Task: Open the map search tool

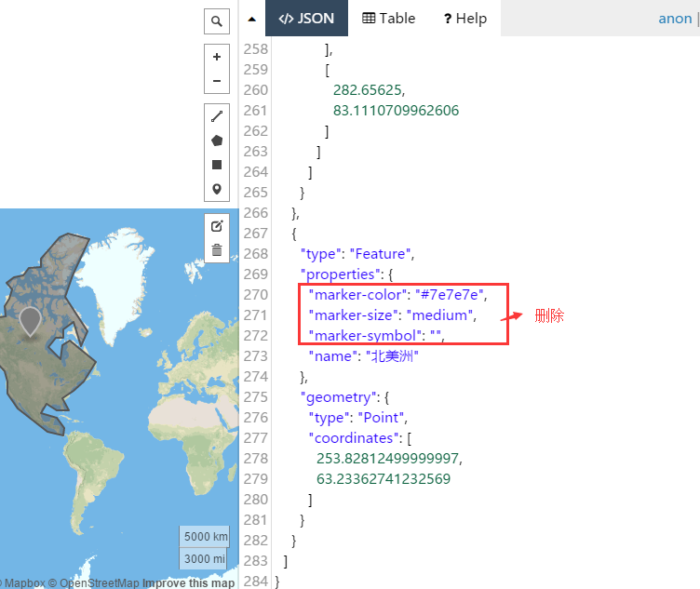Action: pos(217,21)
